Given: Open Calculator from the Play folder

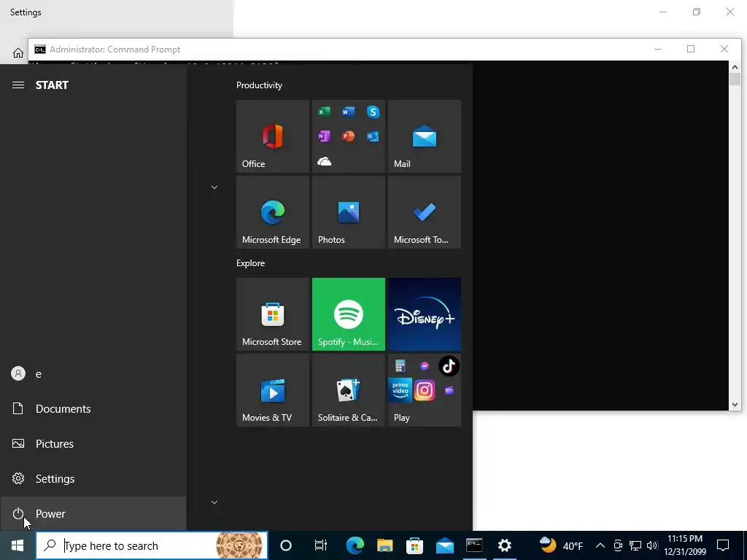Looking at the screenshot, I should (400, 366).
